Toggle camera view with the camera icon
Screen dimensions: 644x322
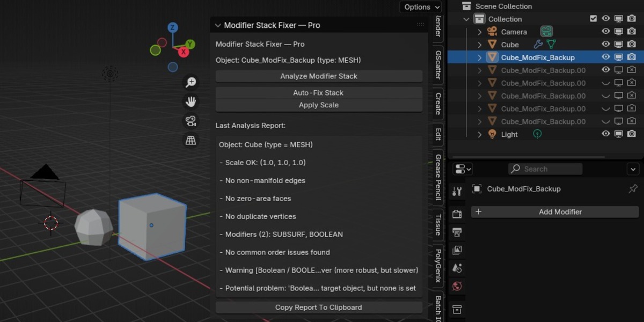point(191,121)
